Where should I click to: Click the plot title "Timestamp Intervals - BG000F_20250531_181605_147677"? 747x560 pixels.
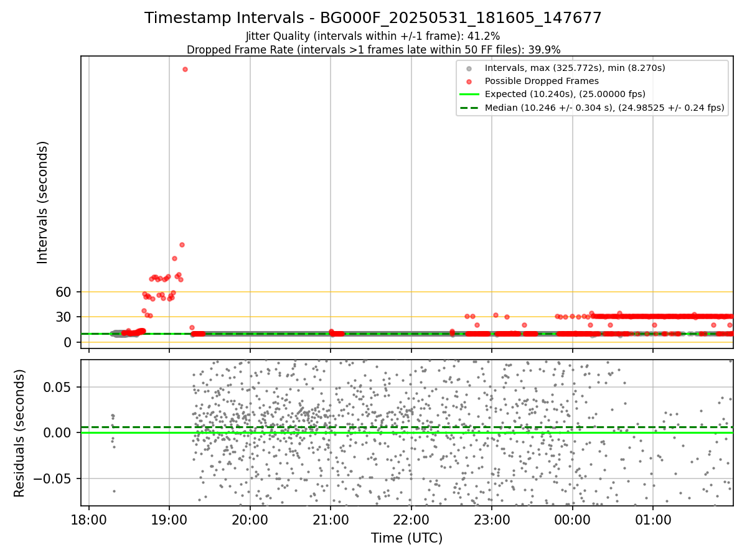pos(373,18)
